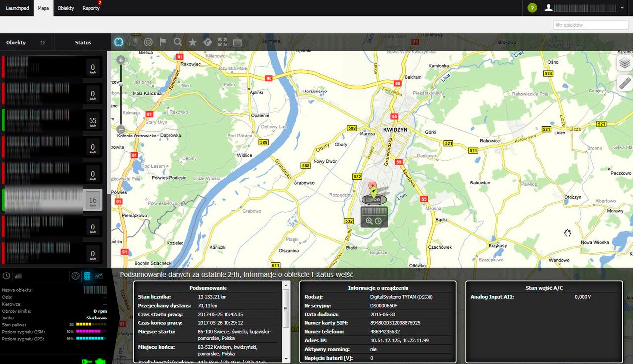The image size is (633, 364).
Task: Open the line graph view icon
Action: pos(99,276)
